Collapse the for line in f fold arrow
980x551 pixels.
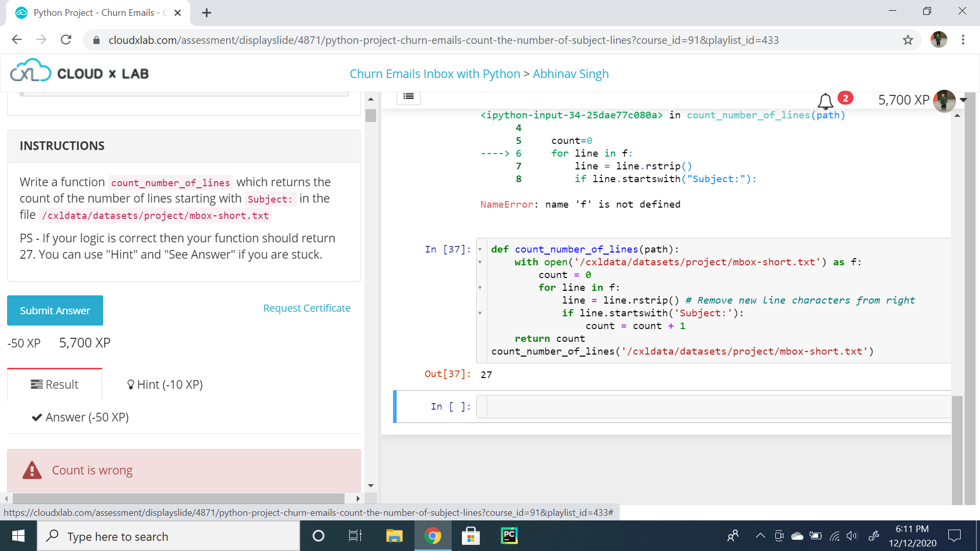tap(480, 288)
